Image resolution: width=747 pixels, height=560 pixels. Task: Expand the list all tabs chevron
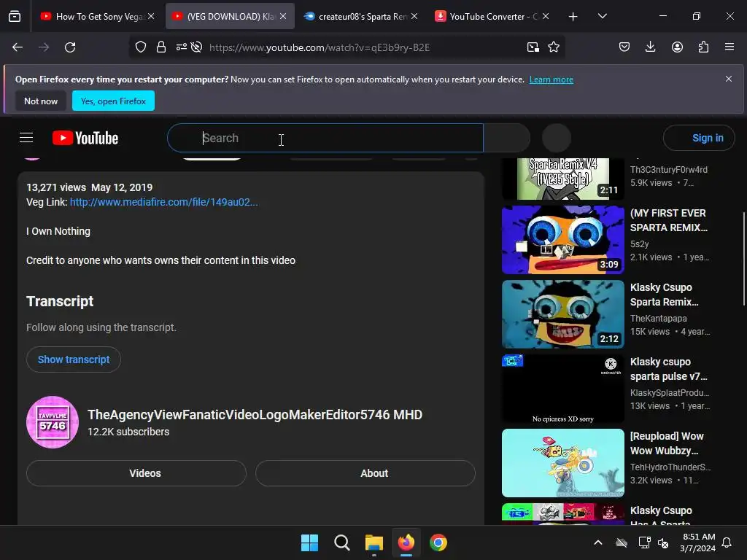point(602,17)
